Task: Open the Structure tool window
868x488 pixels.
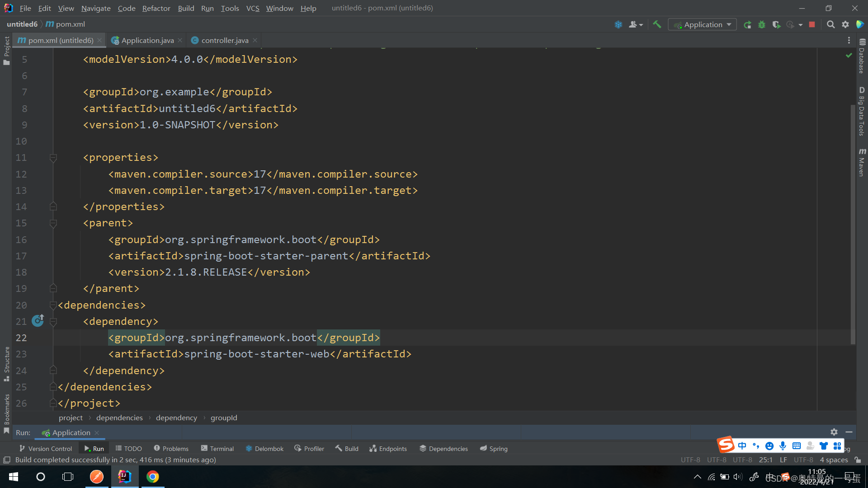Action: coord(6,364)
